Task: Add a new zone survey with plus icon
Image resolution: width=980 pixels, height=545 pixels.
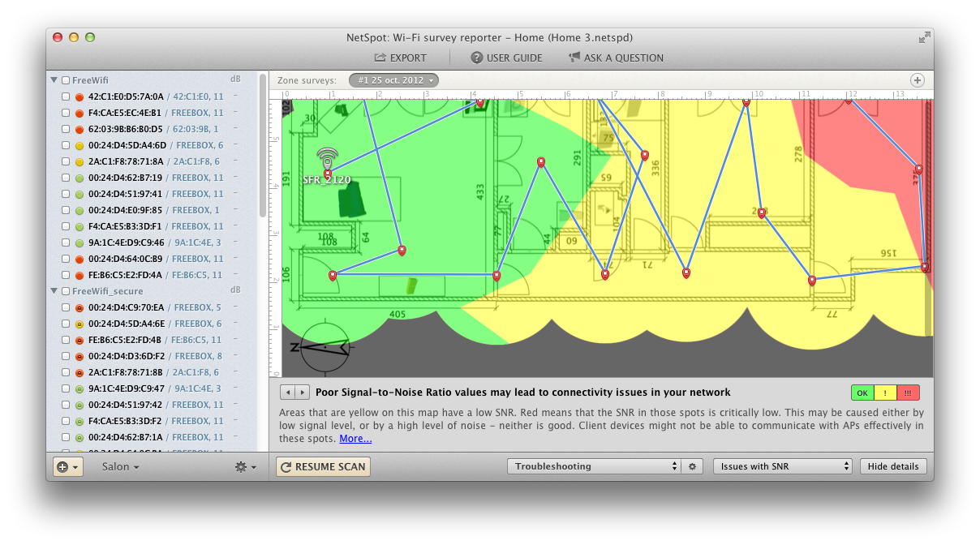Action: click(x=918, y=80)
